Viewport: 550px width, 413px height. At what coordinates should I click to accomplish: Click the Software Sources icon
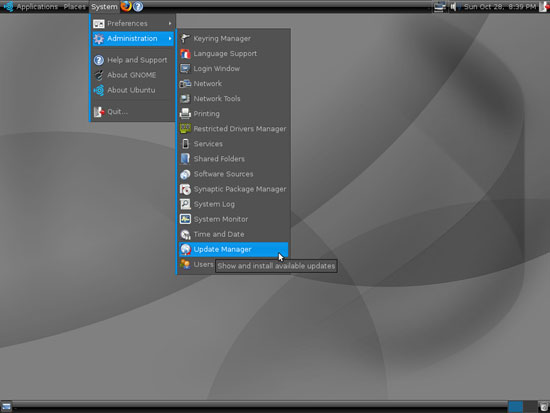[x=185, y=174]
